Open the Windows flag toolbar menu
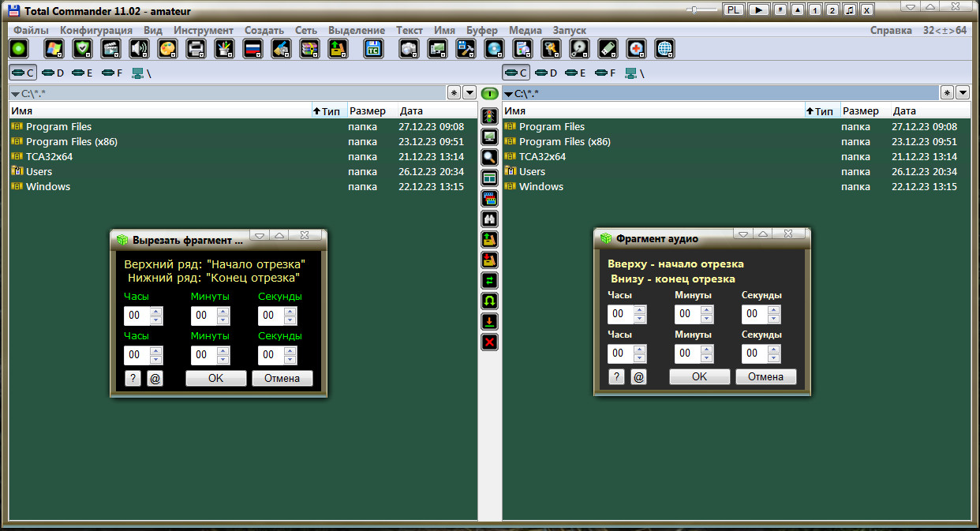Image resolution: width=980 pixels, height=531 pixels. point(54,49)
